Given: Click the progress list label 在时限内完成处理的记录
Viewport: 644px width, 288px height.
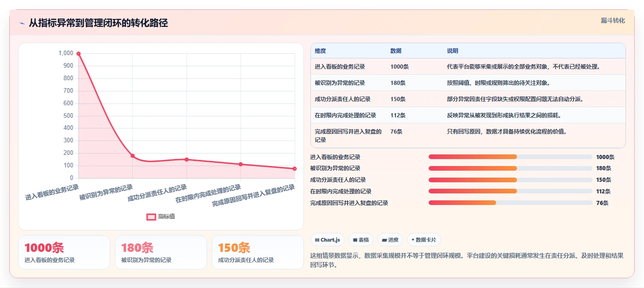Looking at the screenshot, I should [x=341, y=192].
